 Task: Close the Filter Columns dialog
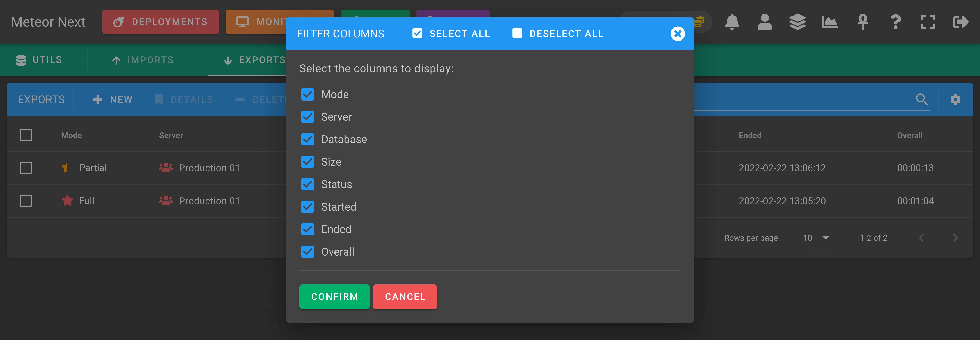pos(677,34)
